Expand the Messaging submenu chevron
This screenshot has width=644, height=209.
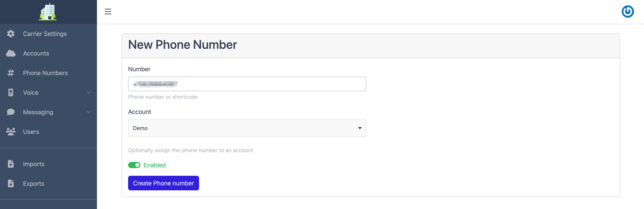coord(88,112)
